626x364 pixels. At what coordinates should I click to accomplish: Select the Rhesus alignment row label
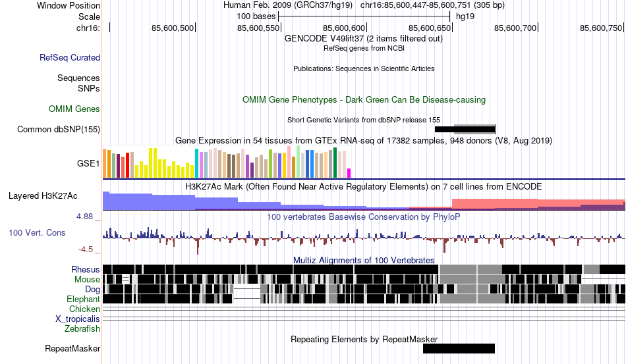pyautogui.click(x=86, y=269)
